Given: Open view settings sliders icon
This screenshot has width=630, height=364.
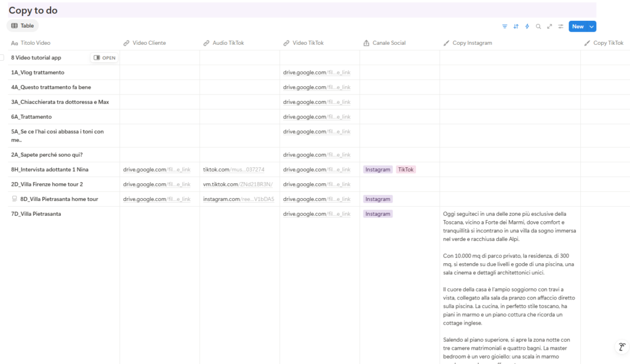Looking at the screenshot, I should tap(561, 26).
